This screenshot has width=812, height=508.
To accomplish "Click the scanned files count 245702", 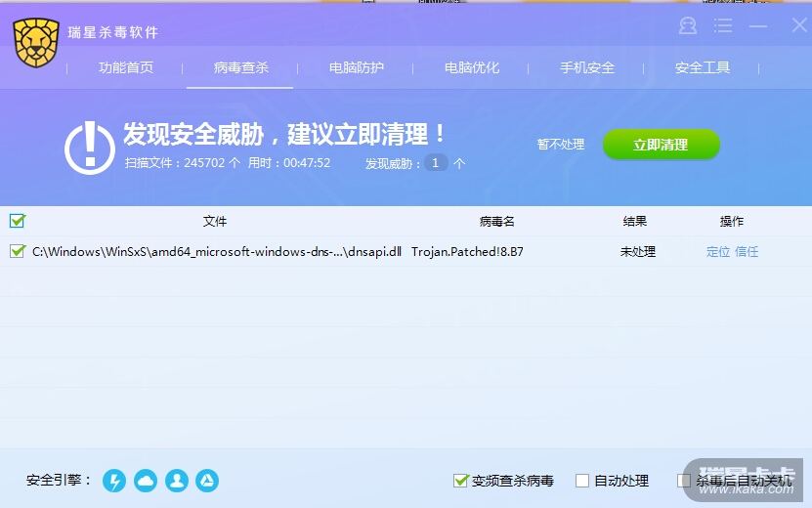I will [204, 163].
